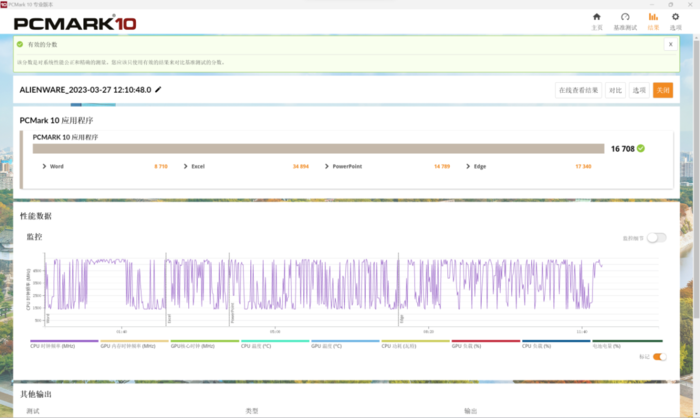Screen dimensions: 700x418
Task: Dismiss the valid score notification banner
Action: [670, 44]
